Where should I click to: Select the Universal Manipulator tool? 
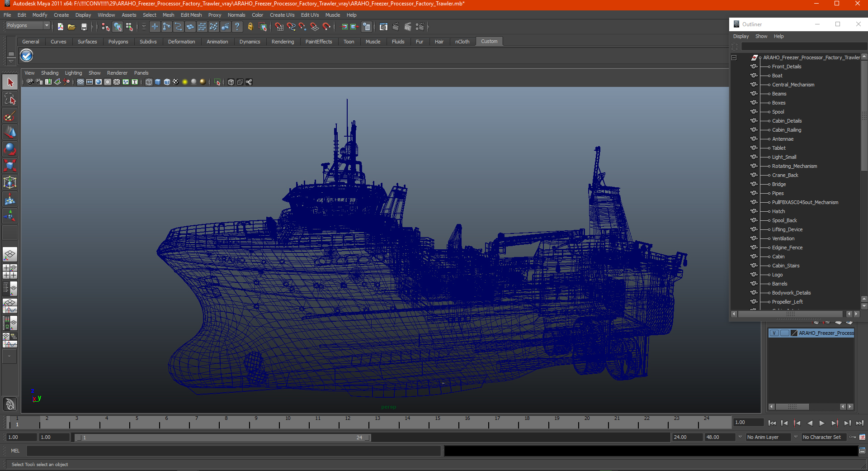click(x=10, y=182)
